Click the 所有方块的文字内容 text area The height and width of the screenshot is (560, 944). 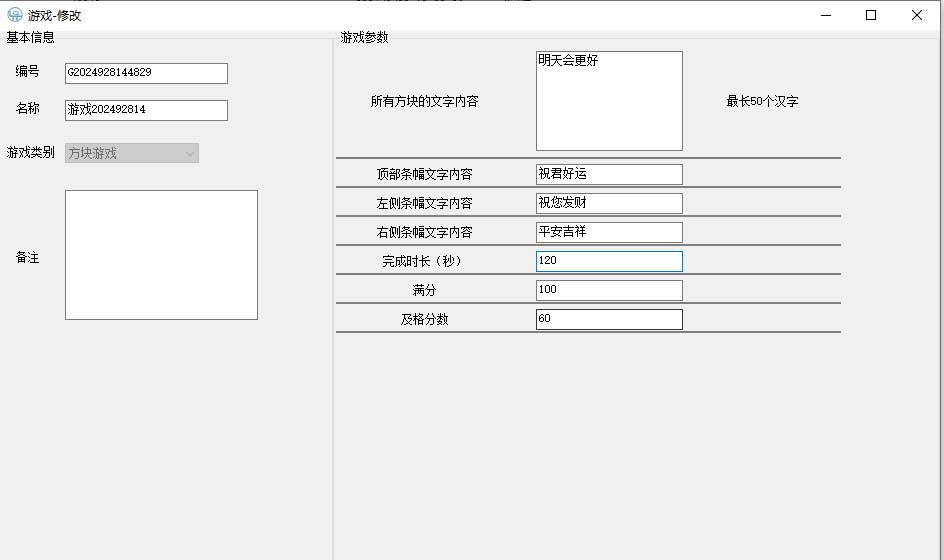pyautogui.click(x=609, y=101)
